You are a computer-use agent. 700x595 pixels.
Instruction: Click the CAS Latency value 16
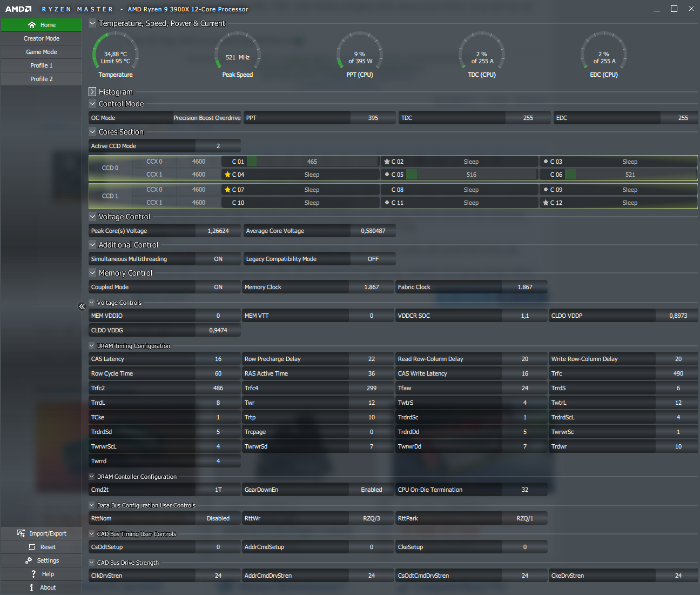[218, 359]
